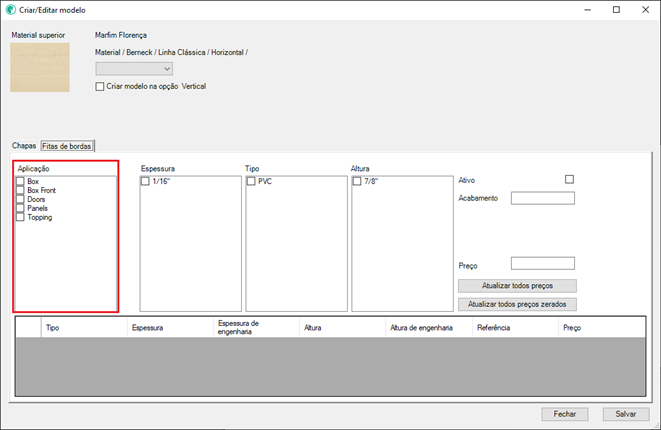Enable Criar modelo na opção Vertical

(100, 86)
